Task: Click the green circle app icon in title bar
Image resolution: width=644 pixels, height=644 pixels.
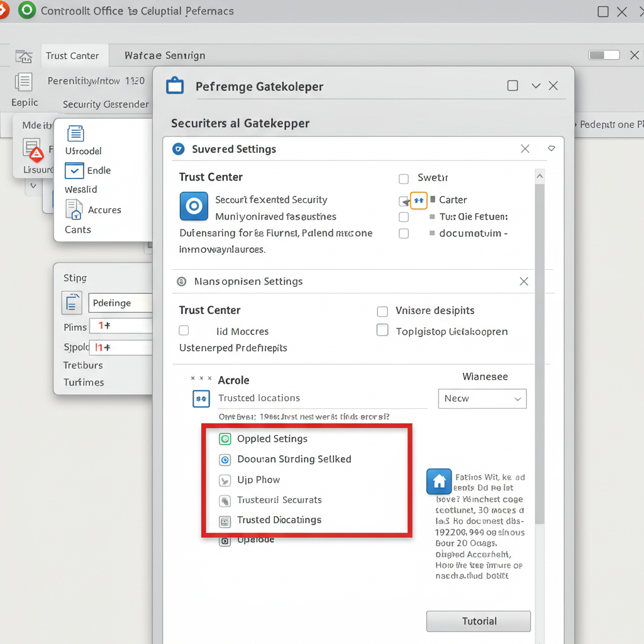Action: 27,10
